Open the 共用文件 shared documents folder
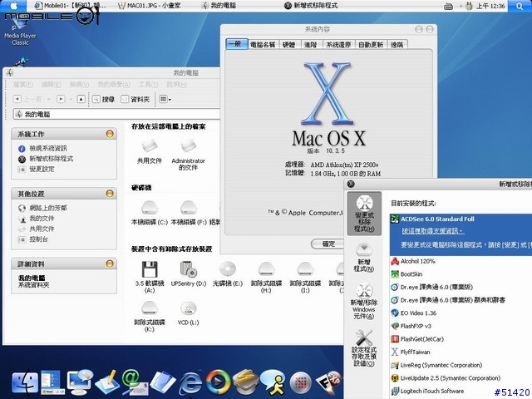 pos(150,146)
